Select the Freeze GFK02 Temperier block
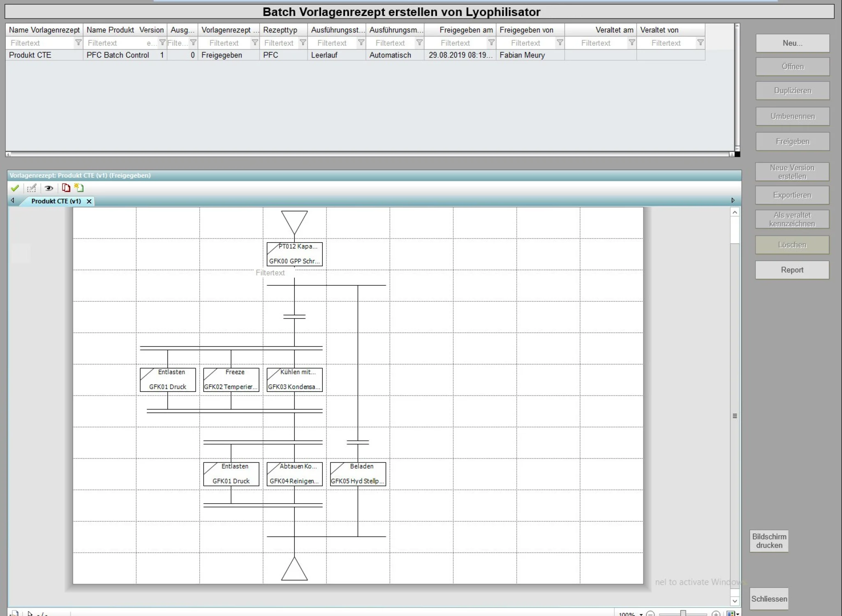 (231, 380)
